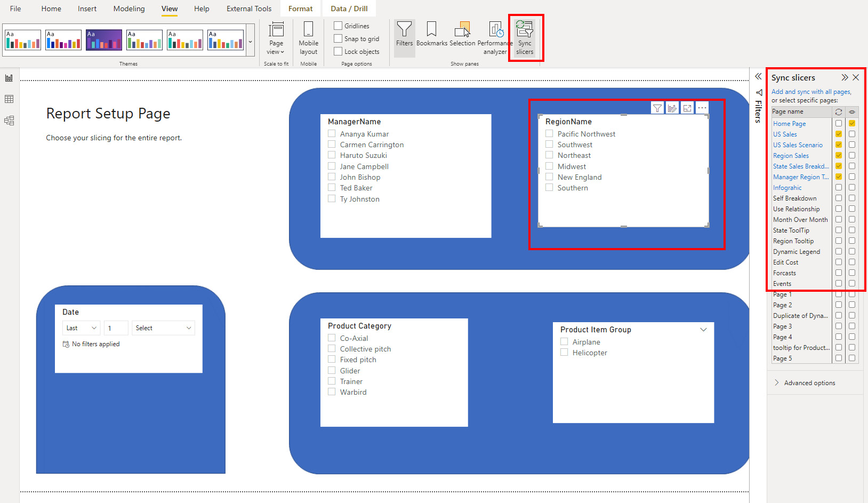Click the Report view icon in left sidebar
The width and height of the screenshot is (868, 503).
click(x=9, y=78)
